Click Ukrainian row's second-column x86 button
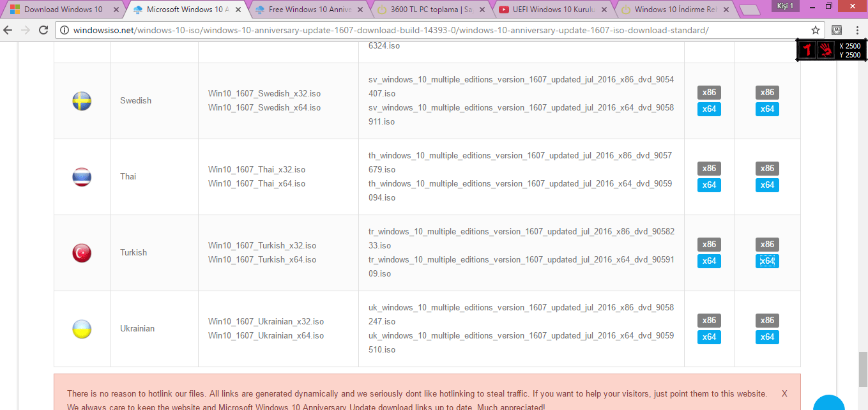Viewport: 868px width, 410px height. pyautogui.click(x=767, y=321)
